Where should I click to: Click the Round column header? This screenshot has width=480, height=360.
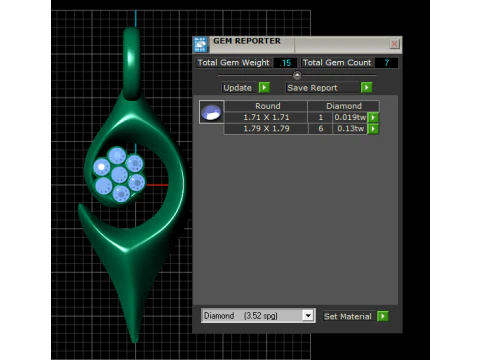point(266,106)
